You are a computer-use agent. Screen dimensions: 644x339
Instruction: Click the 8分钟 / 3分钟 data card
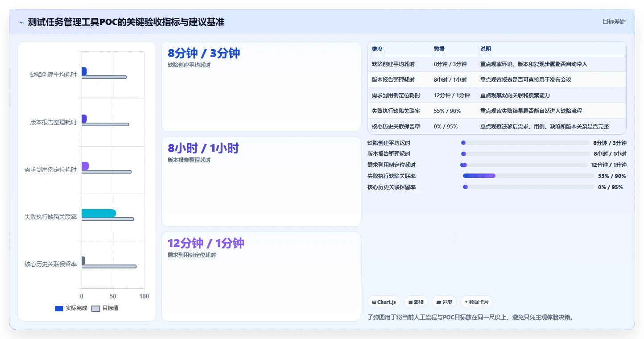261,87
